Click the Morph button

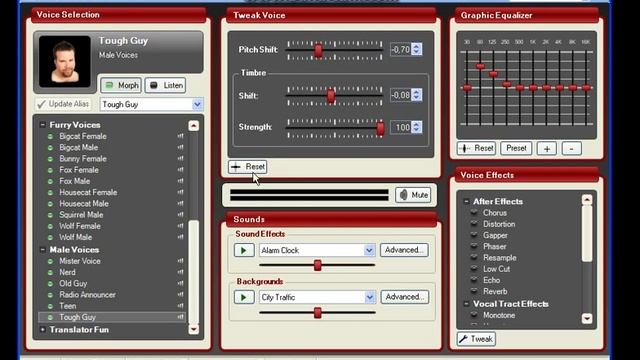click(x=121, y=85)
